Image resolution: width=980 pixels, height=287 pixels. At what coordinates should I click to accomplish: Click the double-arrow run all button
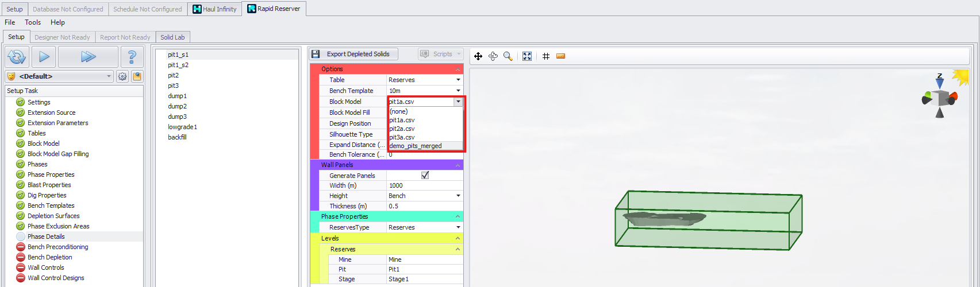coord(88,57)
